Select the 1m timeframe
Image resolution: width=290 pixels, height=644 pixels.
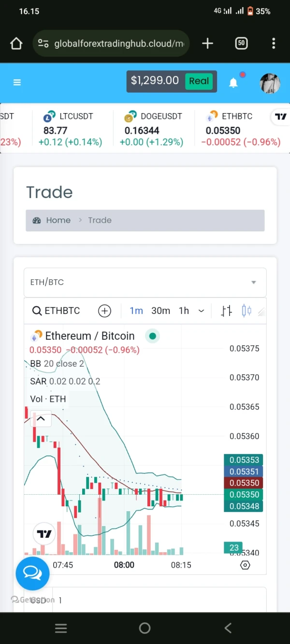[x=136, y=311]
